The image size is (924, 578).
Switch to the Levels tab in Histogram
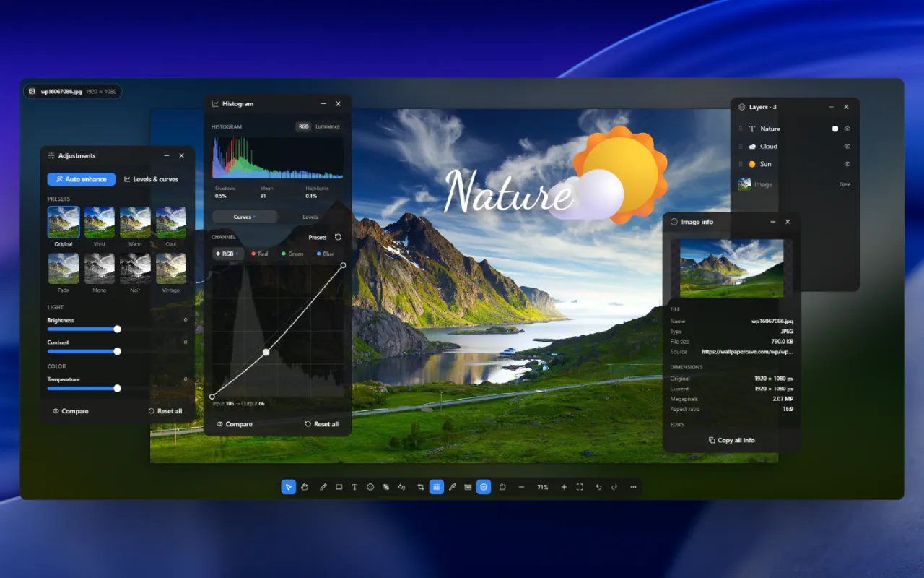click(310, 217)
